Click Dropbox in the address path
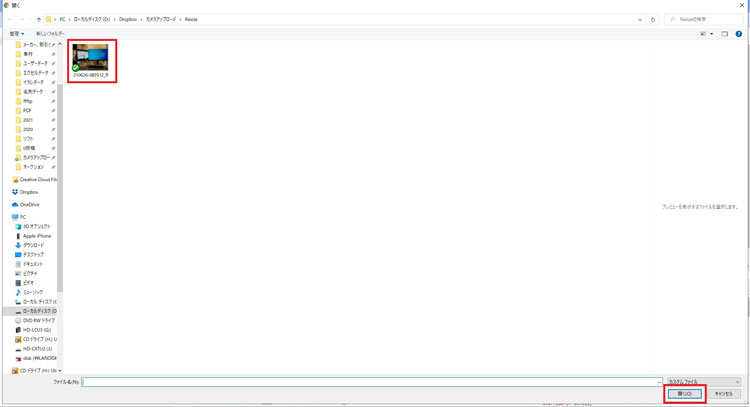This screenshot has width=750, height=407. [128, 20]
